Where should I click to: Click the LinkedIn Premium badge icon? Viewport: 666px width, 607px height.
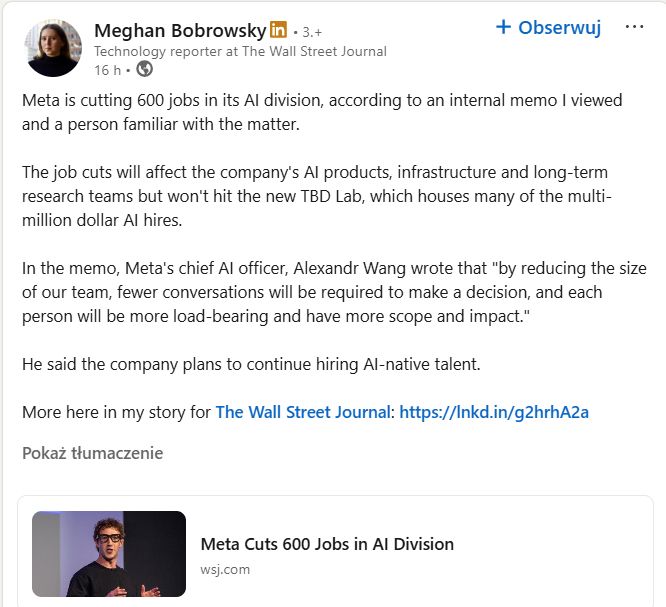[x=279, y=30]
